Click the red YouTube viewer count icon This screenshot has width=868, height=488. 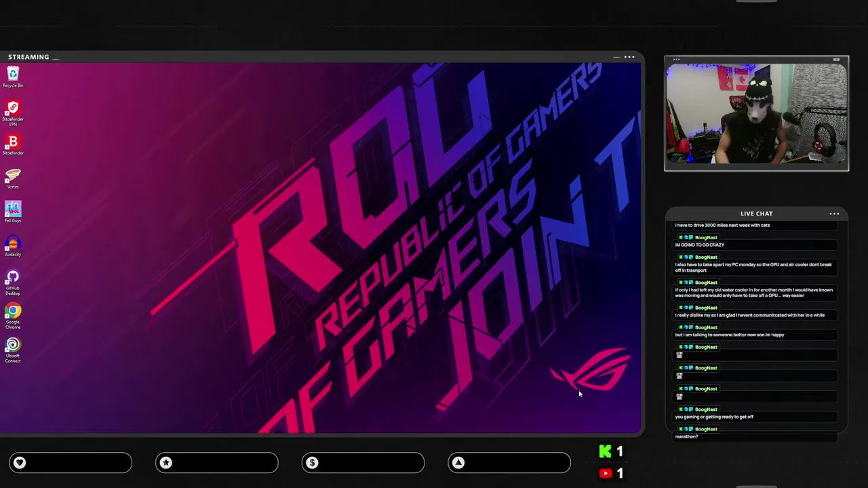606,473
